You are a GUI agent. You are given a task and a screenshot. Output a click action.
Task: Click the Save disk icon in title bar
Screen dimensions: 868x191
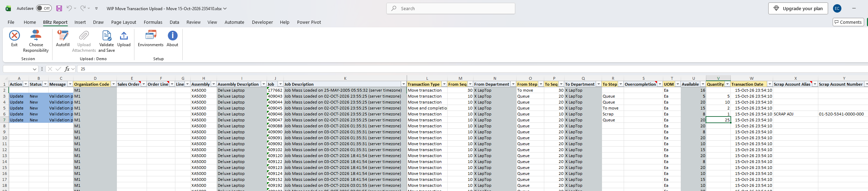coord(59,8)
